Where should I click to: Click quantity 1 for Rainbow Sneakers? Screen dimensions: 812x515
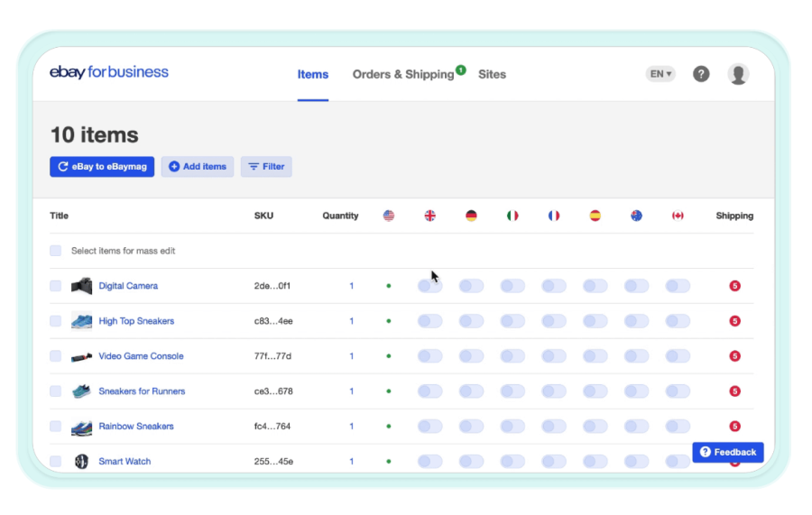352,426
